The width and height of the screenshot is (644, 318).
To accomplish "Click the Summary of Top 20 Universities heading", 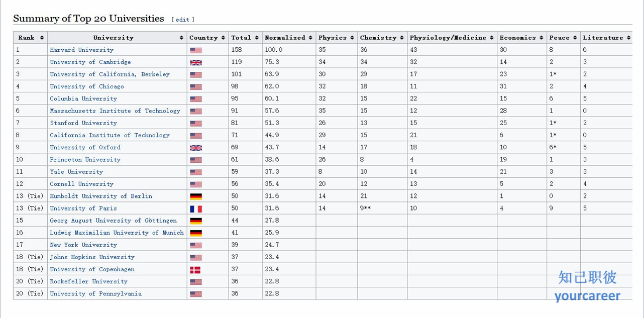I will [88, 19].
